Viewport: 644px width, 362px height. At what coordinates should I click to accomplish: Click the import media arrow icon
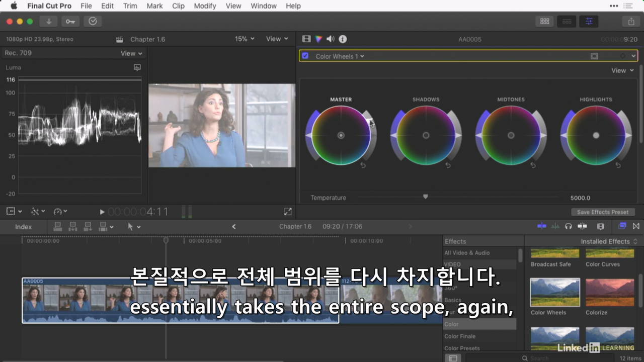[x=49, y=21]
